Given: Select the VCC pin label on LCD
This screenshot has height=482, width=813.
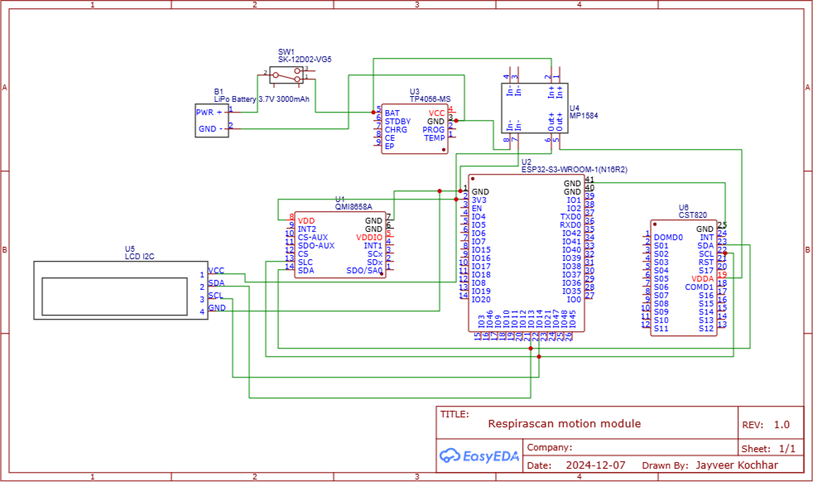Looking at the screenshot, I should tap(217, 272).
